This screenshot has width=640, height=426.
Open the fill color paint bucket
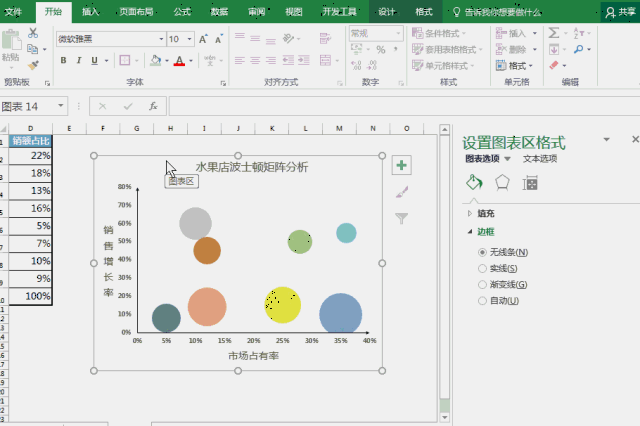[x=155, y=60]
